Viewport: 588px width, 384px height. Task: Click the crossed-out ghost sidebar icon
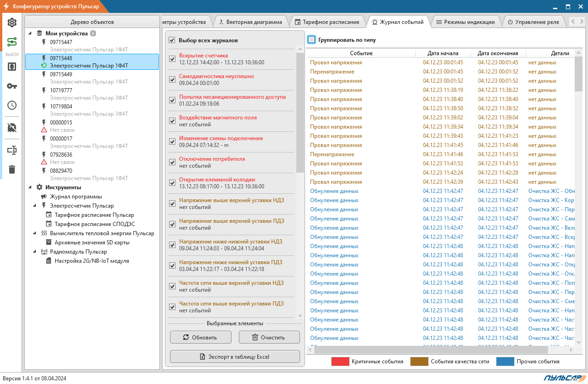coord(12,128)
